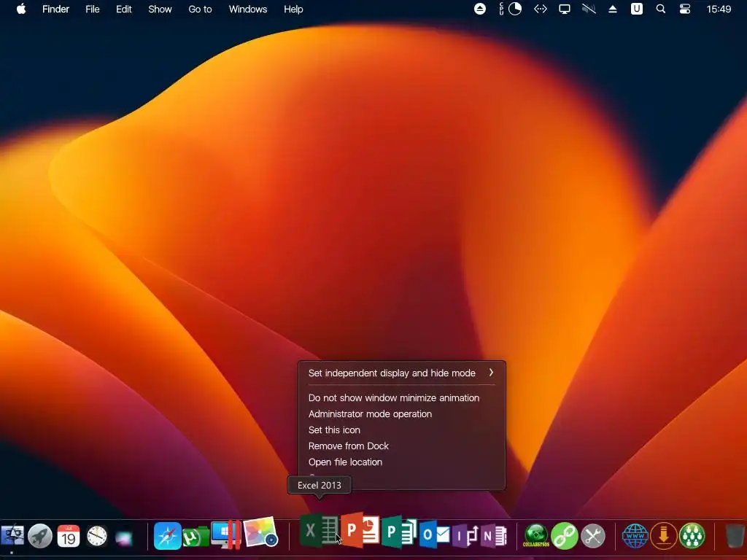Click the 15:49 clock in menu bar

pyautogui.click(x=719, y=9)
